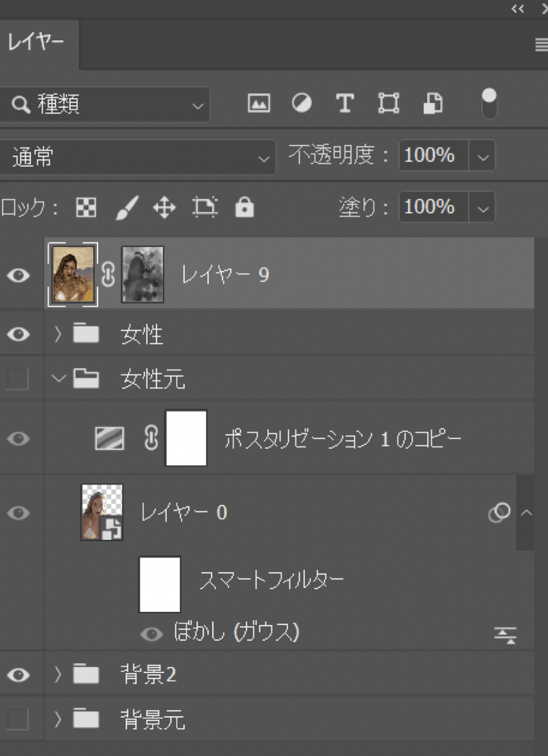Switch to the レイヤー panel tab
Image resolution: width=548 pixels, height=756 pixels.
coord(35,44)
